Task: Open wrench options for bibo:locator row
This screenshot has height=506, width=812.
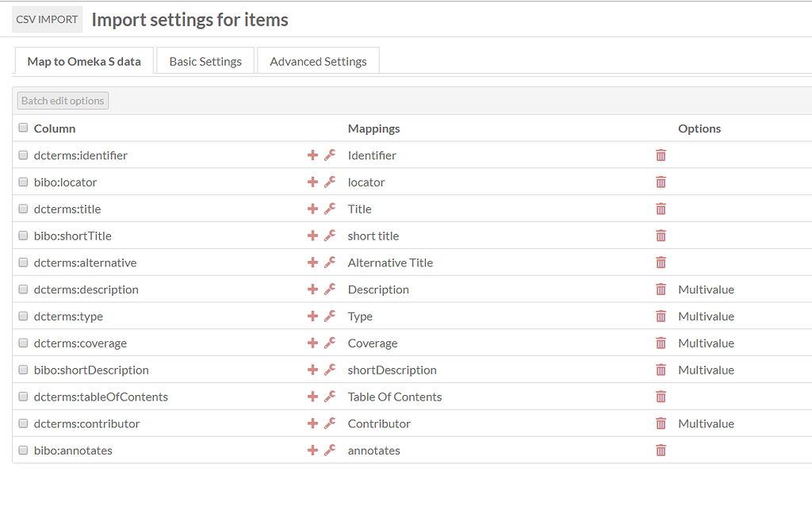Action: 330,182
